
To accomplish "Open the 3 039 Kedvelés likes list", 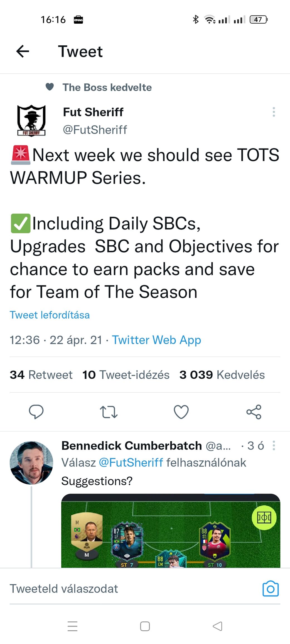I will point(222,375).
